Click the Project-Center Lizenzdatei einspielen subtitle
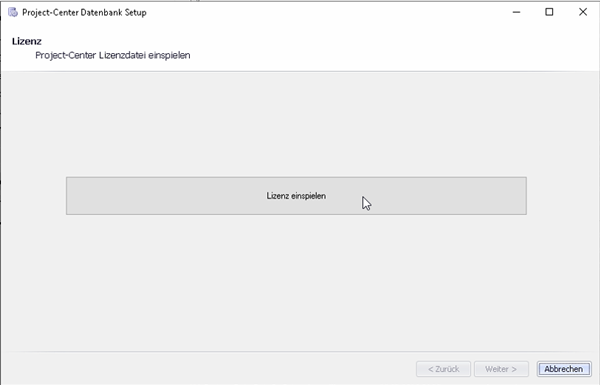600x385 pixels. pyautogui.click(x=112, y=55)
